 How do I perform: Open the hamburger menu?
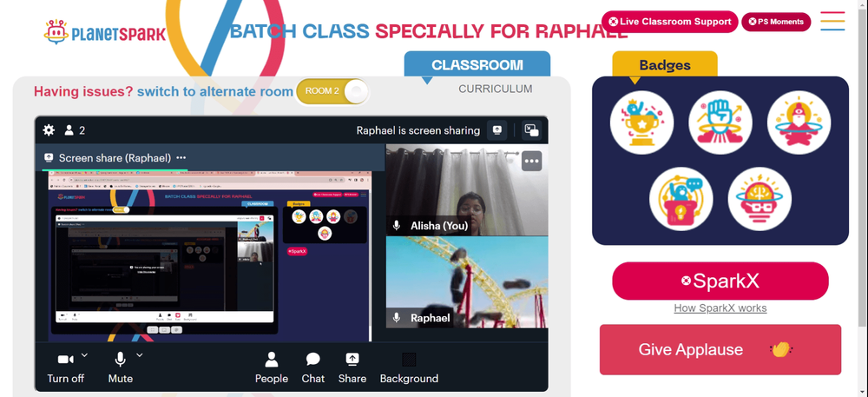[x=832, y=21]
